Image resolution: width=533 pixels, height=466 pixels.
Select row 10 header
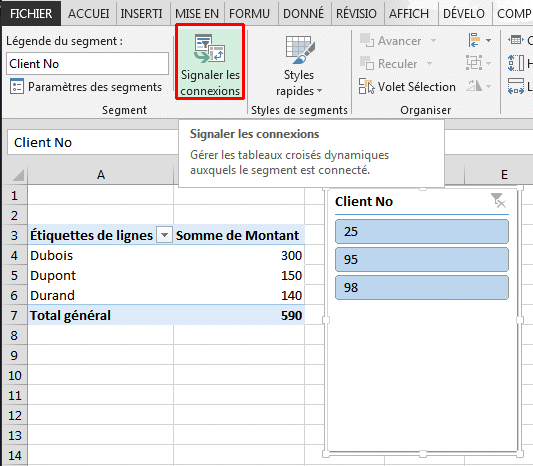[x=14, y=375]
